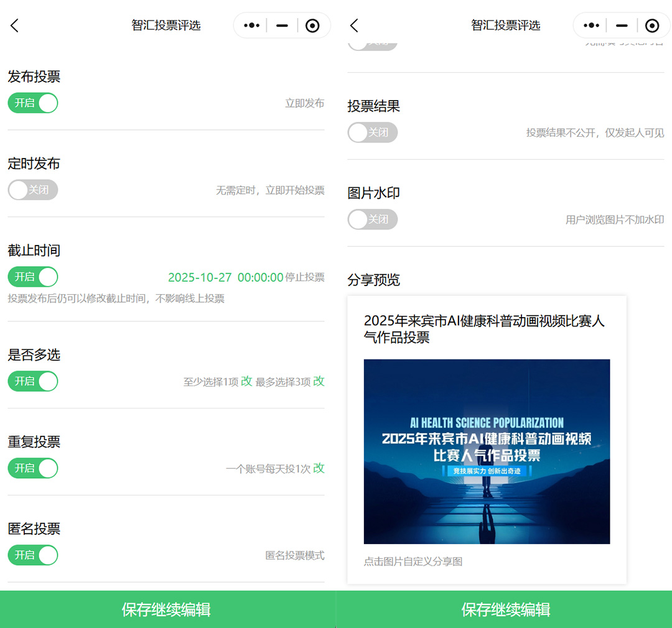
Task: Minimize the right mini program with dash icon
Action: (622, 25)
